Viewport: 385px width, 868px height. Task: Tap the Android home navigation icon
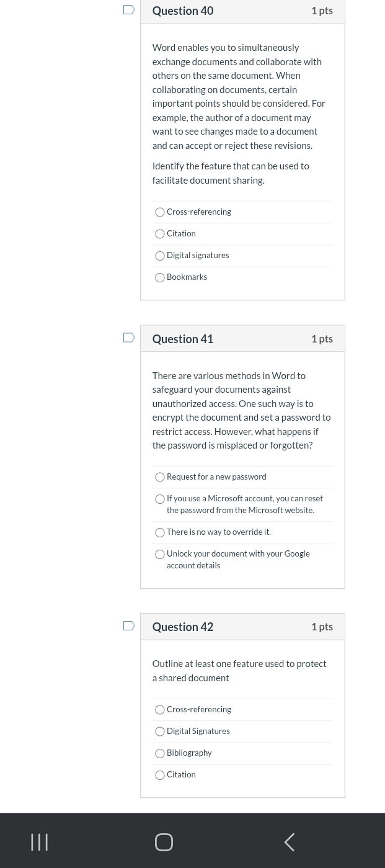tap(164, 842)
